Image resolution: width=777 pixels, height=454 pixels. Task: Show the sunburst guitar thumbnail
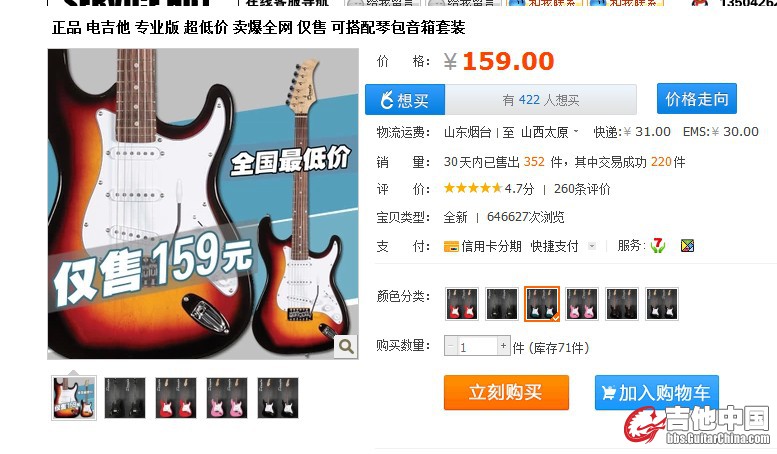pos(74,397)
